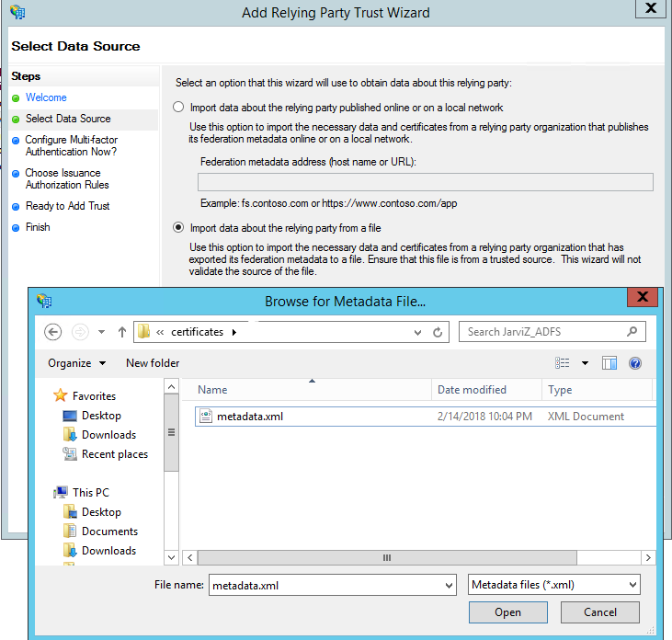Screen dimensions: 672x640
Task: Click the navigation pane vertical scrollbar thumb
Action: pos(171,432)
